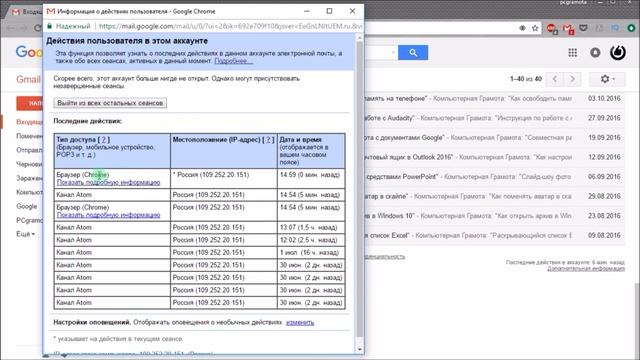Image resolution: width=640 pixels, height=360 pixels.
Task: Click popup scrollbar down arrow
Action: pos(360,349)
